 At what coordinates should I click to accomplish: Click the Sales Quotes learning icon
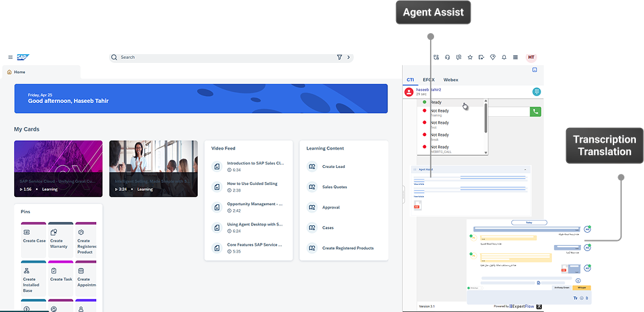coord(312,187)
